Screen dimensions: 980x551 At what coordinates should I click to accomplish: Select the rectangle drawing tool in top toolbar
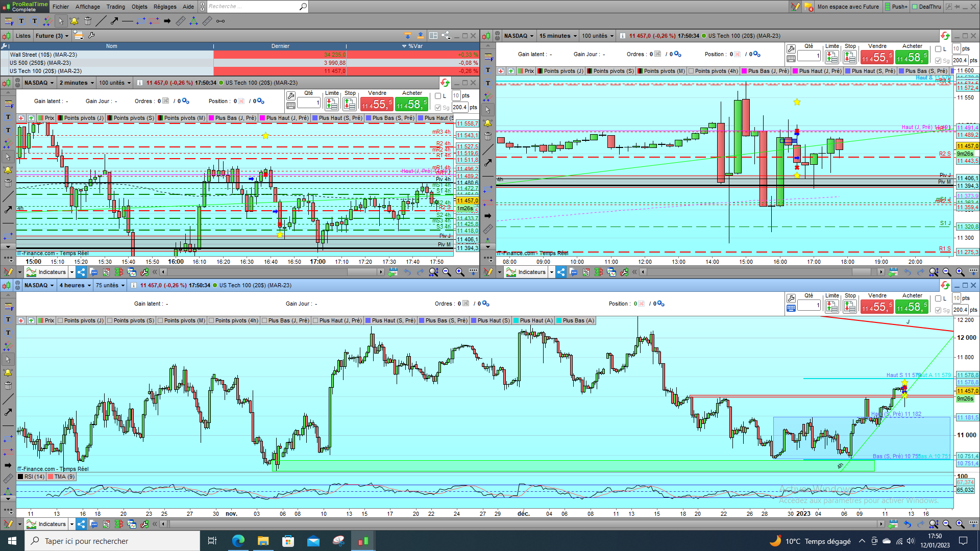tap(141, 21)
